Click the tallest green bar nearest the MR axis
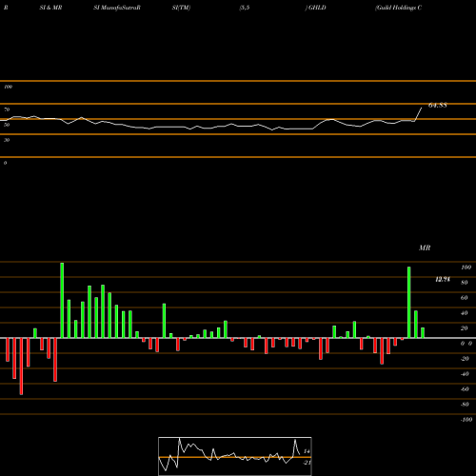This screenshot has width=476, height=476. tap(408, 303)
